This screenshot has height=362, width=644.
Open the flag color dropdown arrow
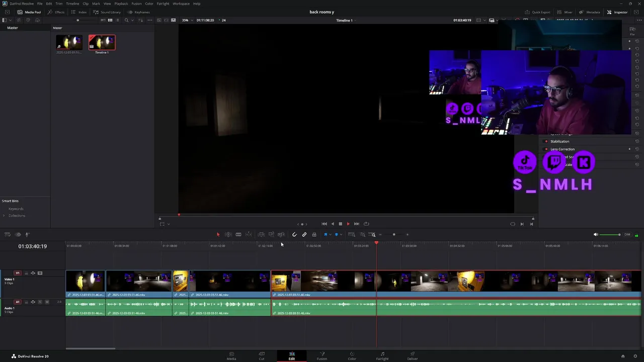(330, 234)
